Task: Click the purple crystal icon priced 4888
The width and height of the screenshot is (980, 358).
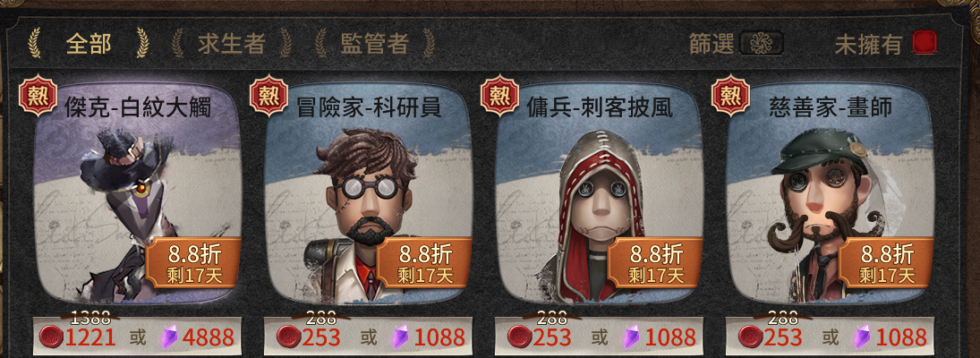Action: [169, 337]
